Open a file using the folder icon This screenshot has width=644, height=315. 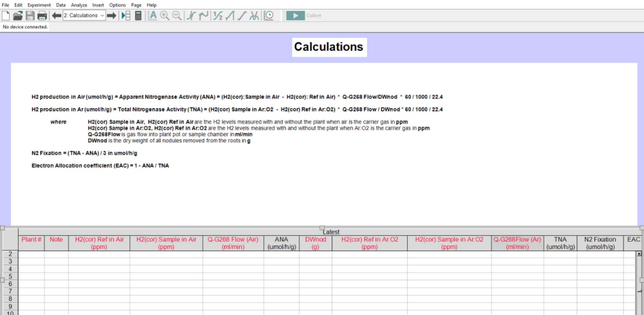click(17, 15)
